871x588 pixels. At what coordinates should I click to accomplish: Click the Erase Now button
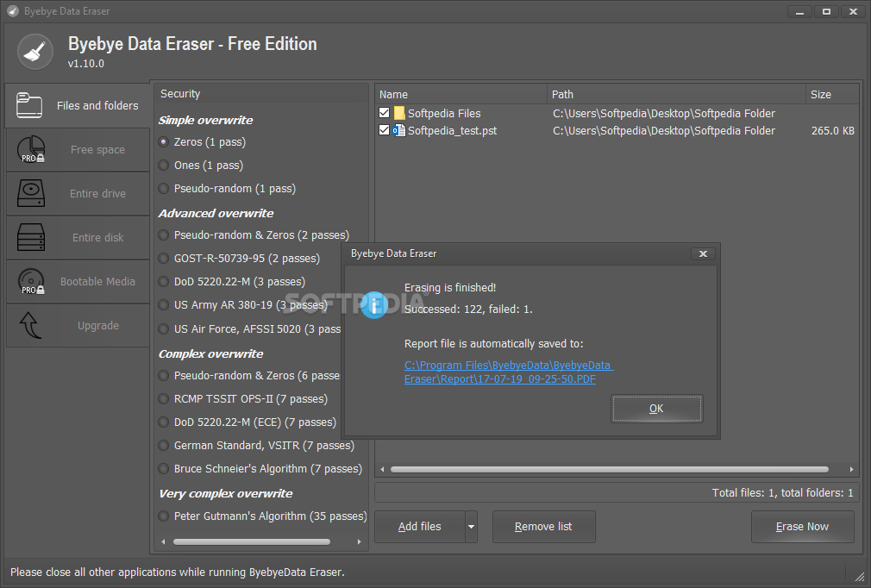click(x=802, y=527)
